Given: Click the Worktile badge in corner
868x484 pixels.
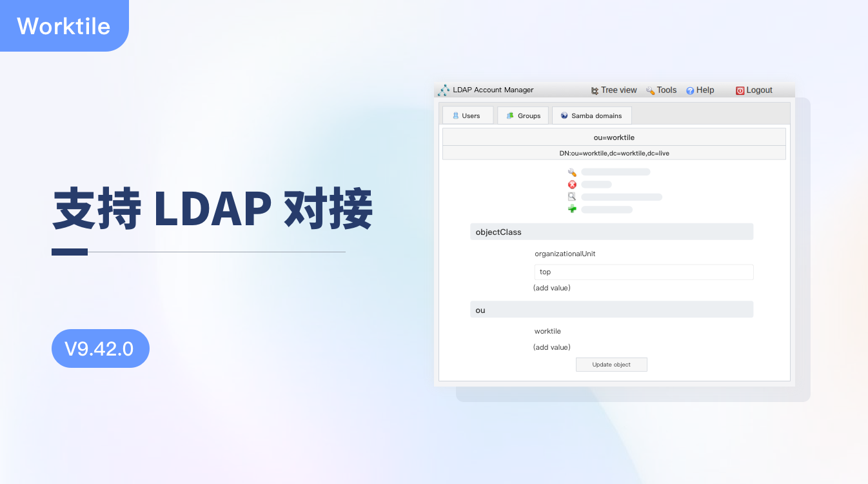Looking at the screenshot, I should (x=64, y=26).
